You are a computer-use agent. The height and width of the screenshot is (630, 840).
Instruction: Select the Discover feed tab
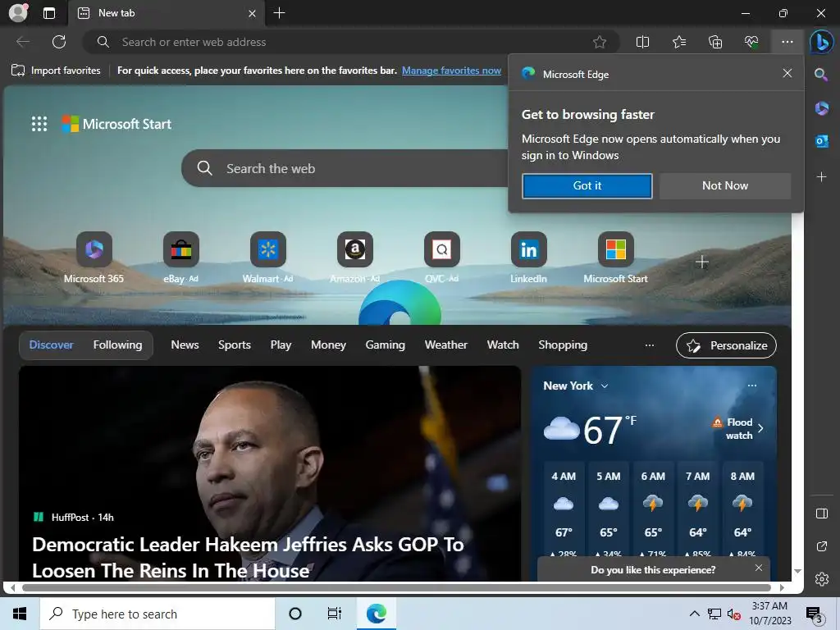pyautogui.click(x=51, y=345)
